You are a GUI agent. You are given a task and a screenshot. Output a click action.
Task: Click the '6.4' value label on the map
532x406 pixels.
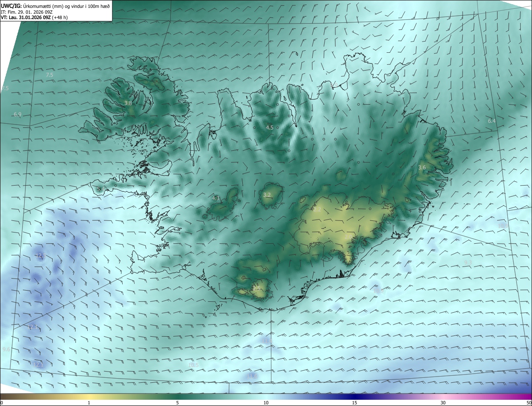pyautogui.click(x=492, y=121)
